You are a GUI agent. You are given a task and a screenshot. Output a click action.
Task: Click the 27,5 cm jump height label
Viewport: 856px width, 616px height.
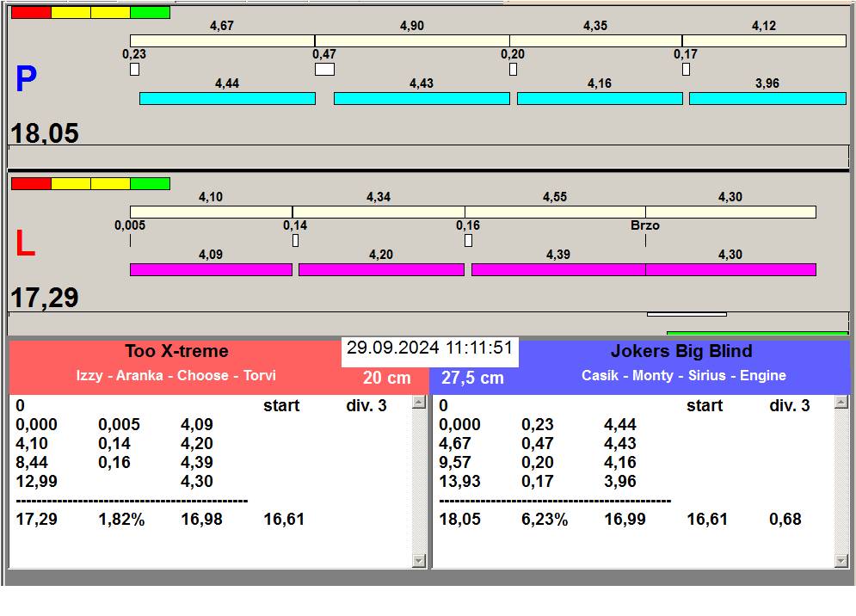point(472,379)
